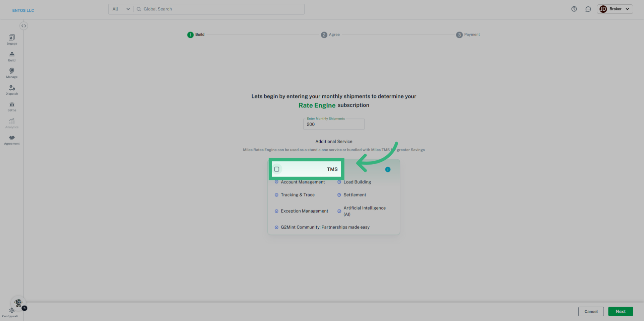Screen dimensions: 644x321
Task: Open the Analytics sidebar icon
Action: (x=12, y=123)
